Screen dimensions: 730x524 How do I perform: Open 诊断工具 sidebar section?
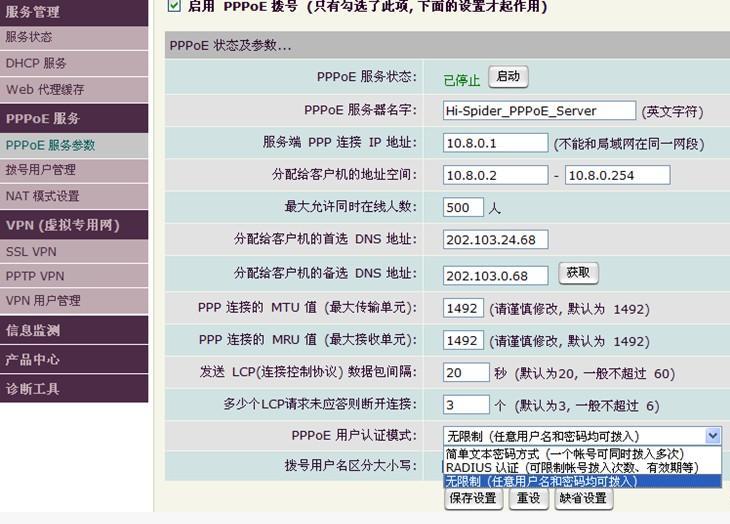74,389
